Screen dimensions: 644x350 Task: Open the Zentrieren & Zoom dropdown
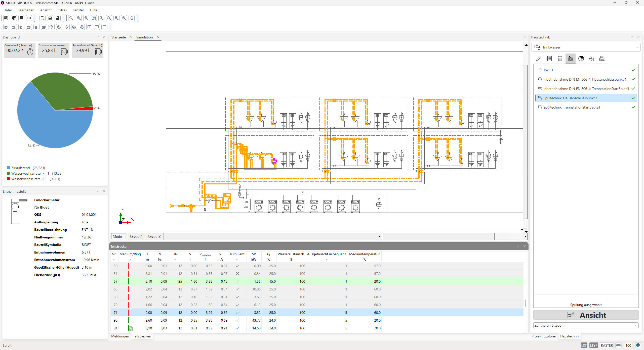point(586,325)
